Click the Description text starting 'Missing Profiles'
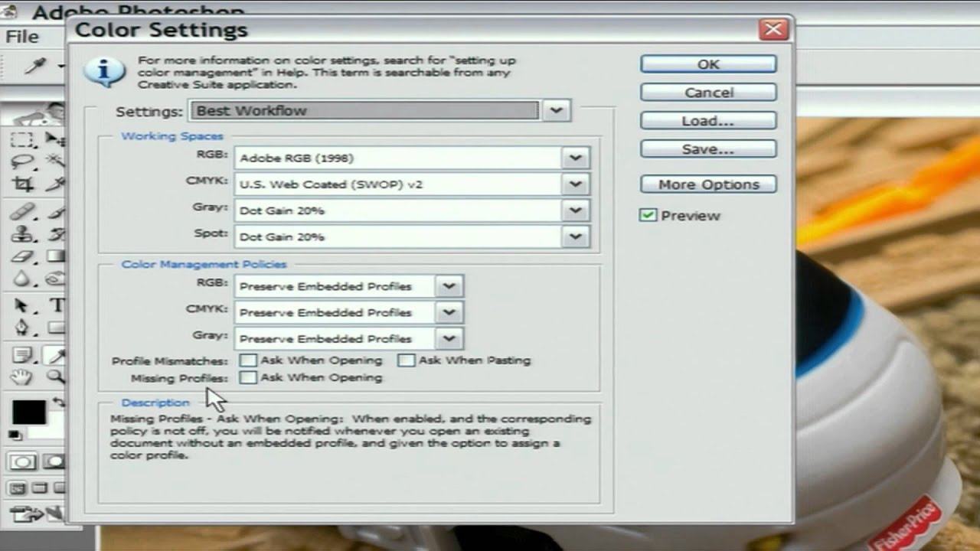This screenshot has width=980, height=551. pyautogui.click(x=351, y=437)
